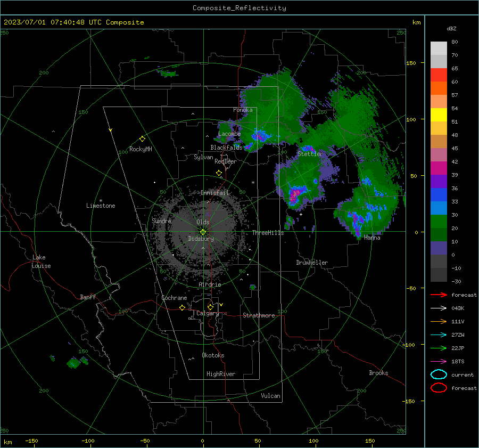Image resolution: width=479 pixels, height=448 pixels.
Task: Click the Okotoks city label
Action: coord(213,355)
